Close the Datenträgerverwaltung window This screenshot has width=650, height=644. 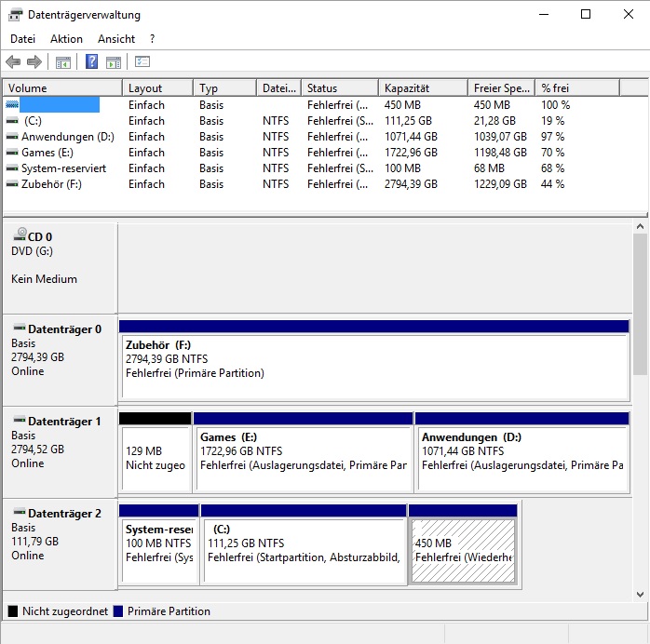coord(629,15)
